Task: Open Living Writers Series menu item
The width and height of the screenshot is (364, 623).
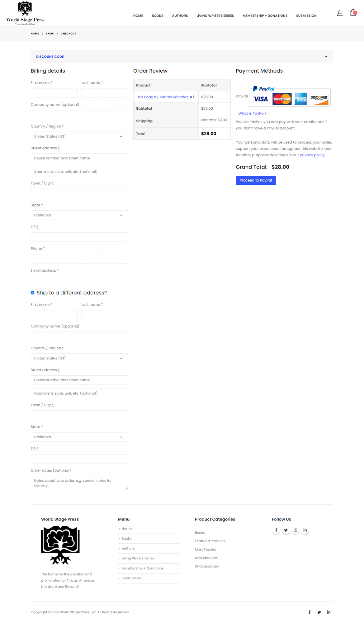Action: [215, 16]
